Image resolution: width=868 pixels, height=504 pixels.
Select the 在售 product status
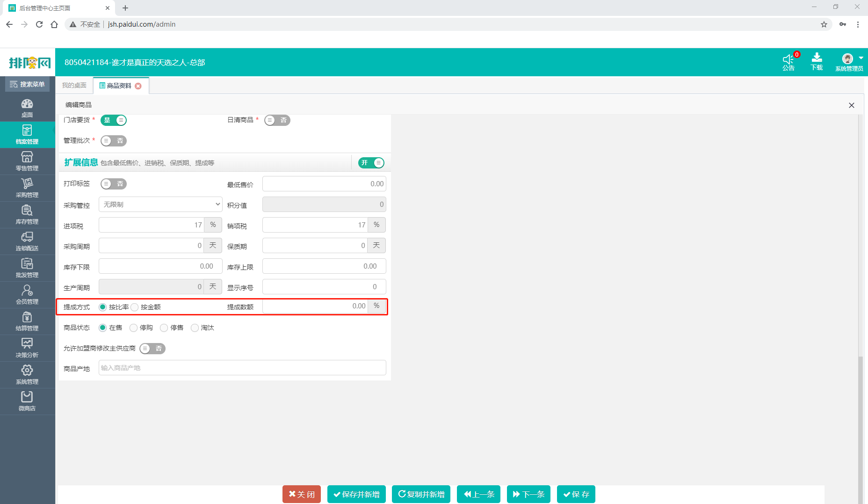coord(102,328)
